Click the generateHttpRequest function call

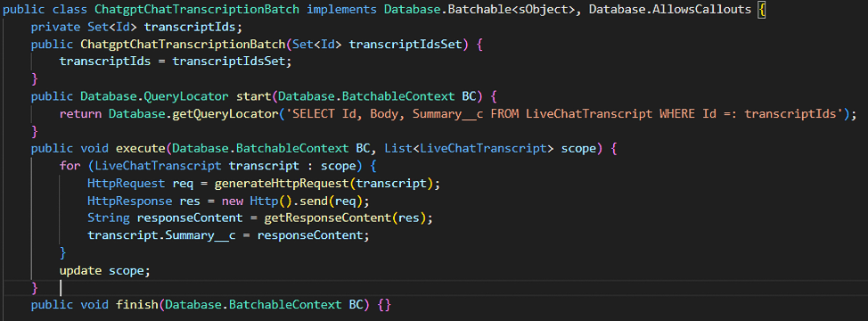click(x=282, y=183)
